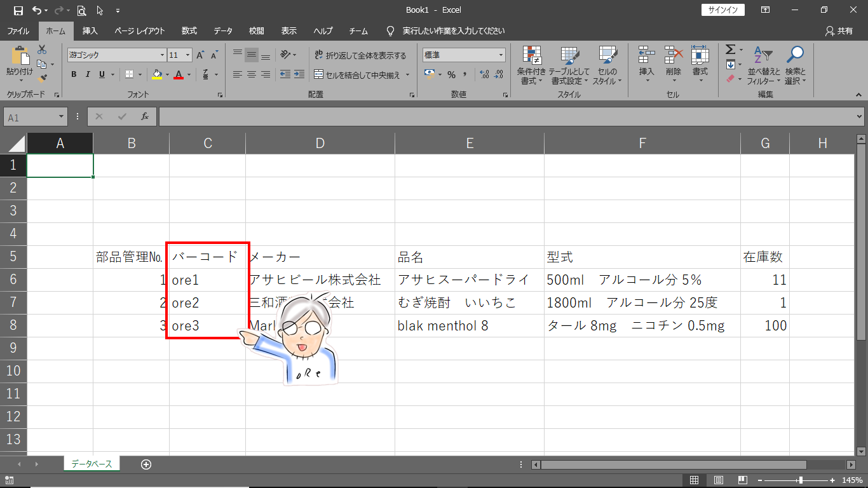Switch to the 数式 tab
Viewport: 868px width, 488px height.
pos(189,30)
